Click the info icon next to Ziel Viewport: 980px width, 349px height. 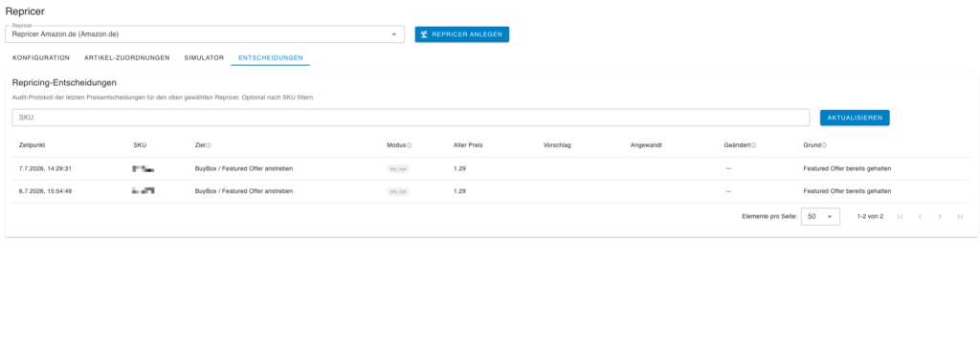(x=209, y=145)
